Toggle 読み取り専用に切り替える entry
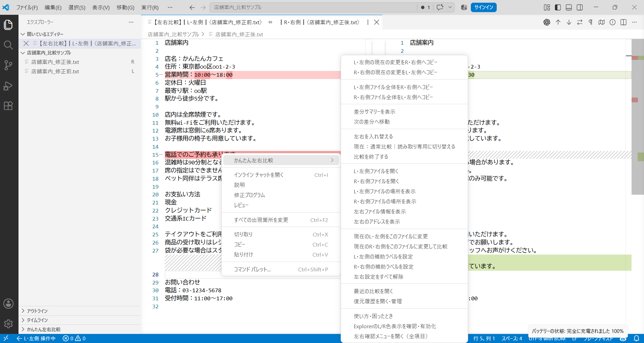This screenshot has height=343, width=644. pyautogui.click(x=404, y=147)
